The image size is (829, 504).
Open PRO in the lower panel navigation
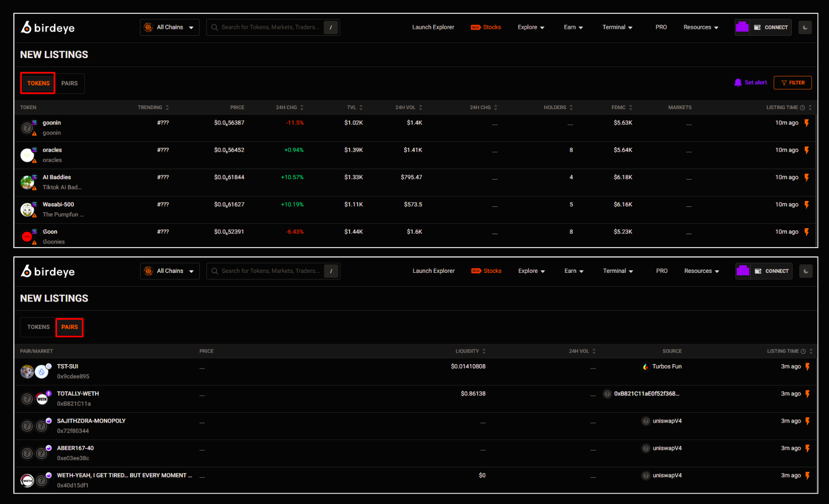point(661,271)
